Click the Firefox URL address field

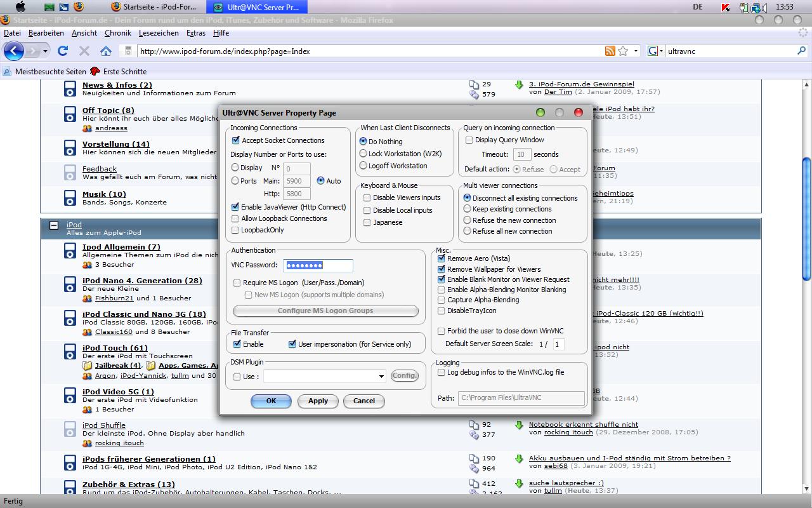click(370, 51)
